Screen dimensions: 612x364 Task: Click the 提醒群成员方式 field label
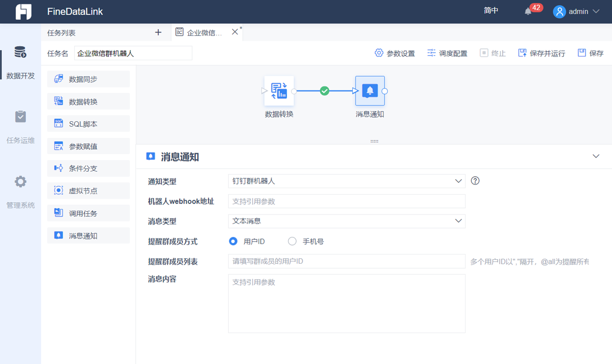pyautogui.click(x=173, y=242)
